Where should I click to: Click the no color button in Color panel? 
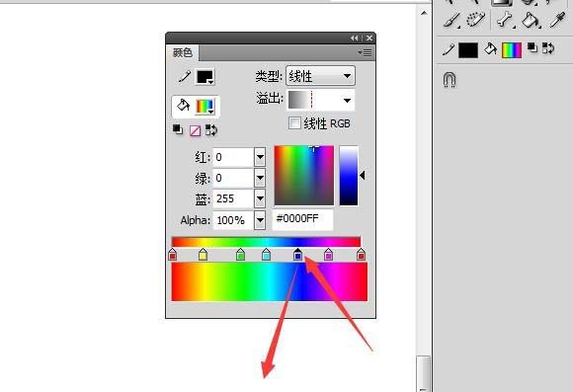tap(196, 130)
